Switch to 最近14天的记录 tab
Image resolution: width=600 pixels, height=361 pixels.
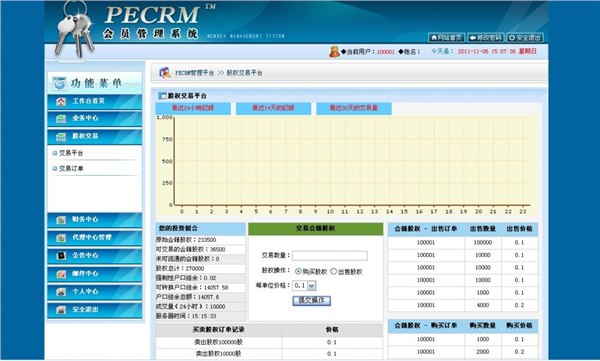pyautogui.click(x=273, y=108)
